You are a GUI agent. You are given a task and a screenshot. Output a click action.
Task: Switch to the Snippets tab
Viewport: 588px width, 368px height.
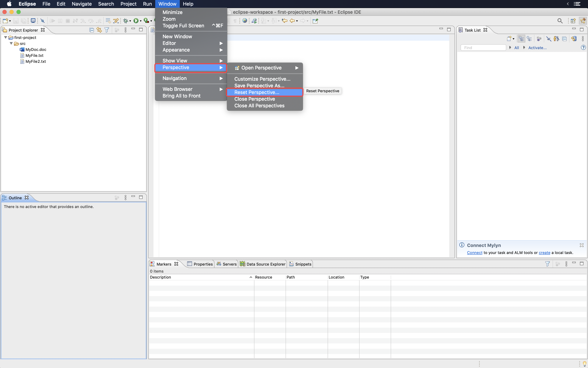coord(300,264)
